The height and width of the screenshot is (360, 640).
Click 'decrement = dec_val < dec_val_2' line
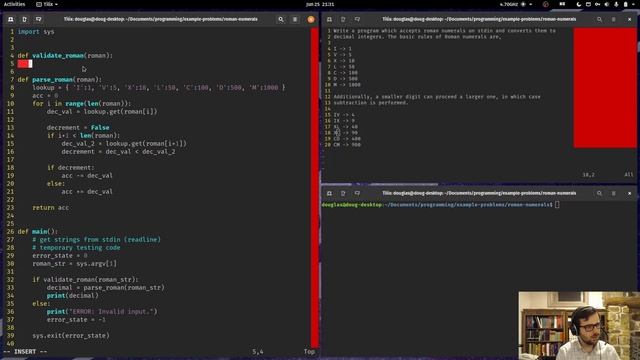[118, 151]
